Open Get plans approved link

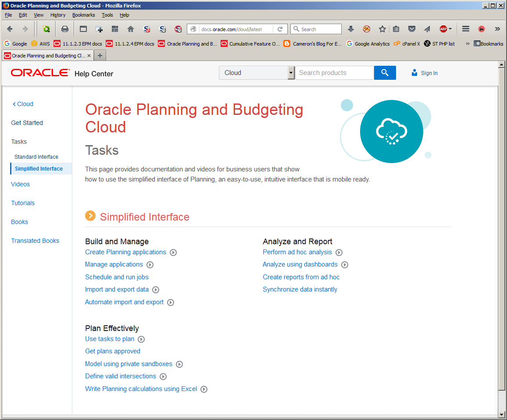pos(113,351)
